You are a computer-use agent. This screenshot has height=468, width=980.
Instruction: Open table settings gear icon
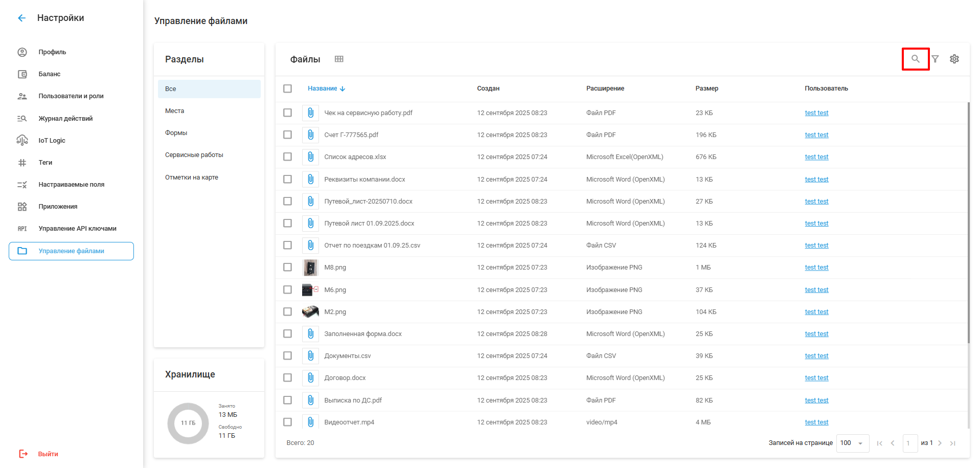click(954, 59)
